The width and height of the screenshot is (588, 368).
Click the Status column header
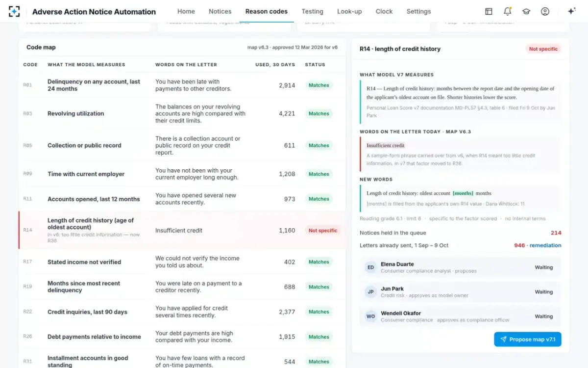(x=315, y=65)
